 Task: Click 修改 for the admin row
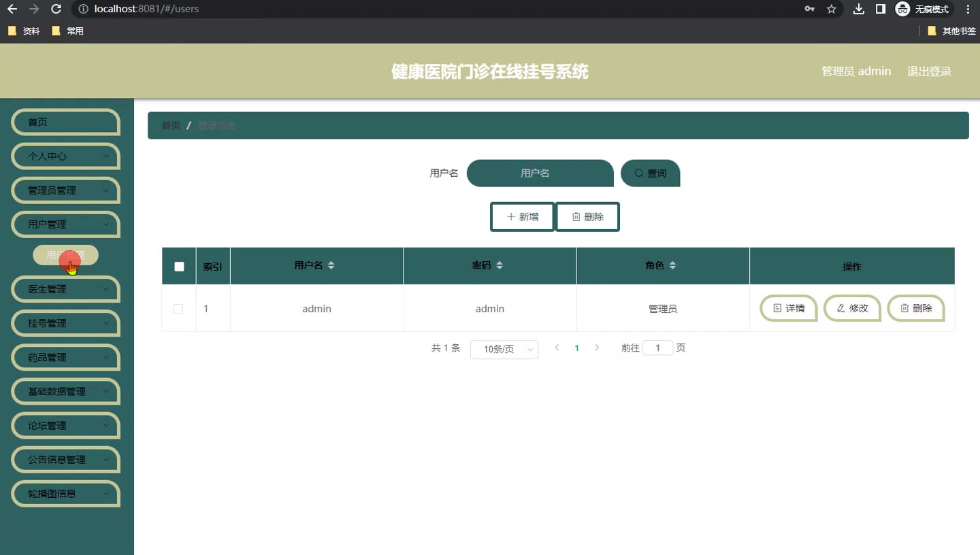pyautogui.click(x=853, y=308)
